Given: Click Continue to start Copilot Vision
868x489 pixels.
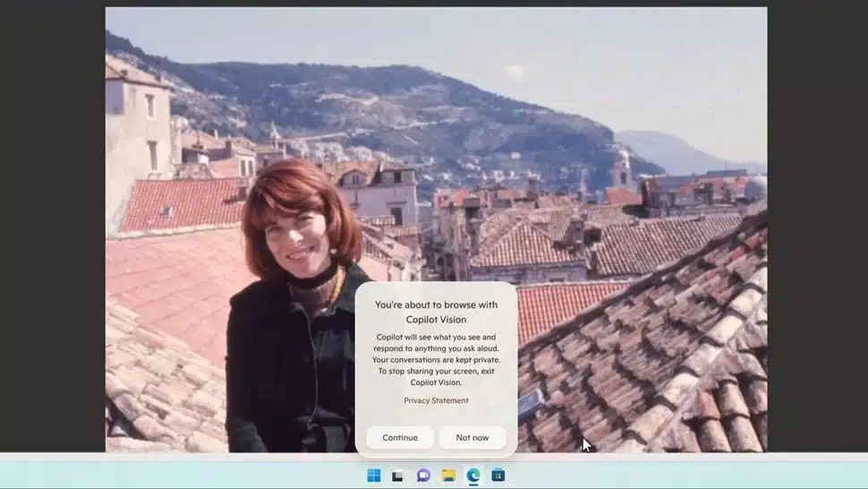Looking at the screenshot, I should (400, 437).
